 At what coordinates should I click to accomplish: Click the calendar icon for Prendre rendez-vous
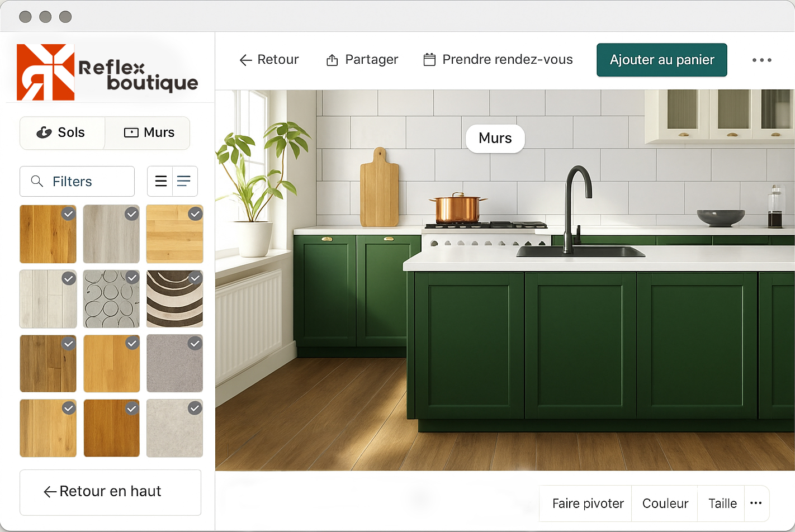click(429, 59)
